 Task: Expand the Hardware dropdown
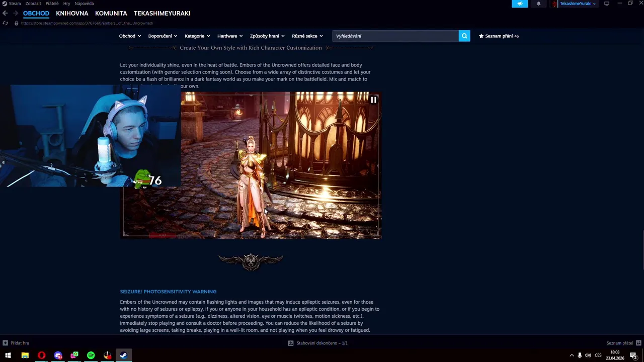230,36
